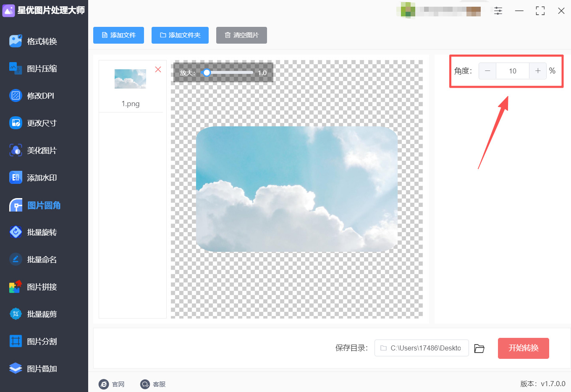Viewport: 571px width, 392px height.
Task: Click 添加文件 add file button
Action: [118, 35]
